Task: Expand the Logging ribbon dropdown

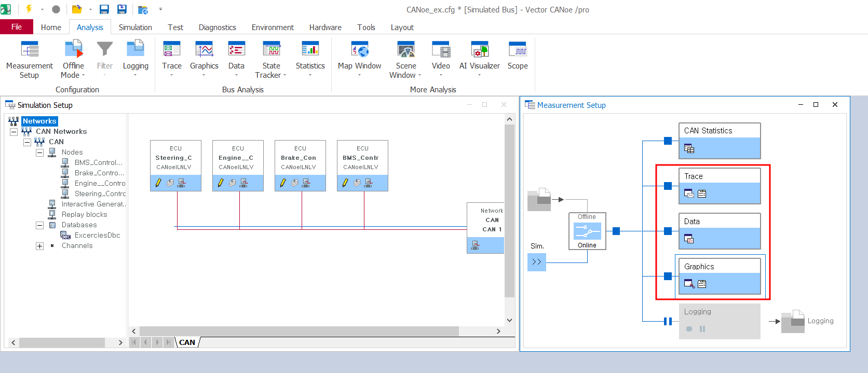Action: 135,75
